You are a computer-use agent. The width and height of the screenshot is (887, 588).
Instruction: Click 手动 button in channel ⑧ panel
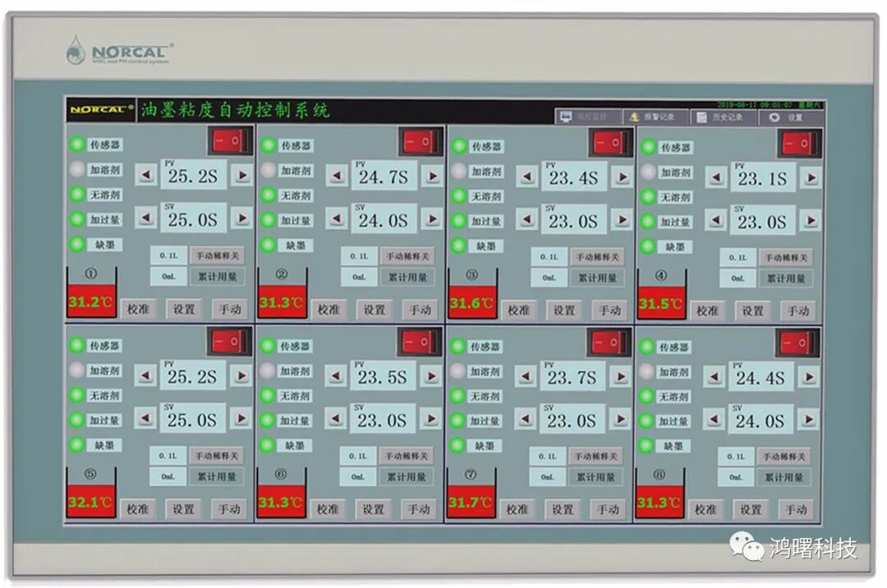(x=796, y=510)
